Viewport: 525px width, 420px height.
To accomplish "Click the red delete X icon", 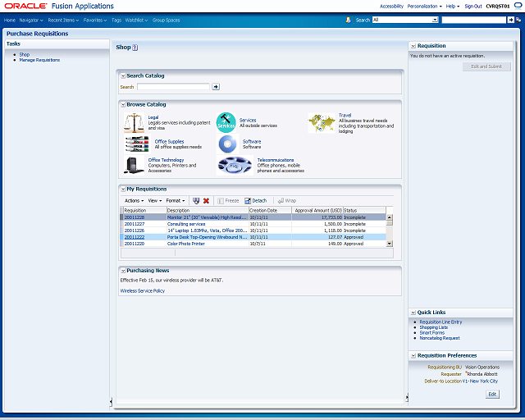I will pyautogui.click(x=206, y=201).
